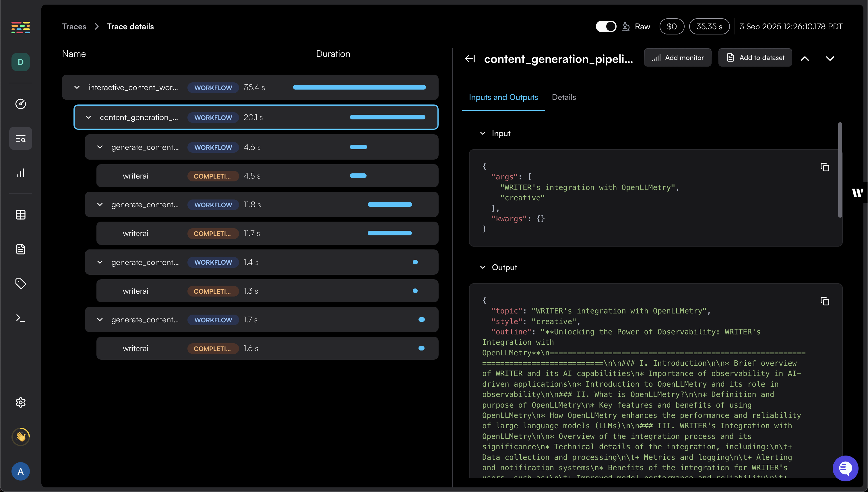The height and width of the screenshot is (492, 868).
Task: Click the Add monitor button
Action: pos(677,58)
